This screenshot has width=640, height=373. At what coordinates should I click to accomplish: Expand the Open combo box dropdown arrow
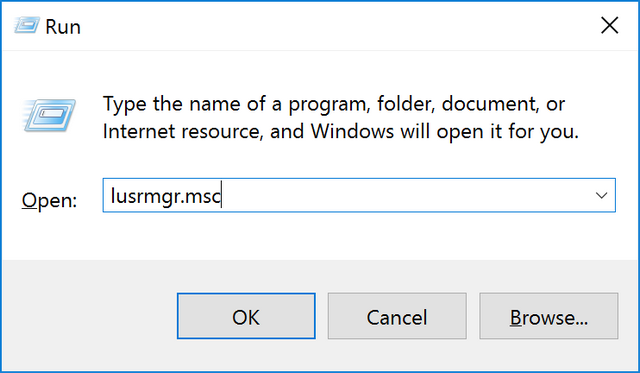point(601,195)
